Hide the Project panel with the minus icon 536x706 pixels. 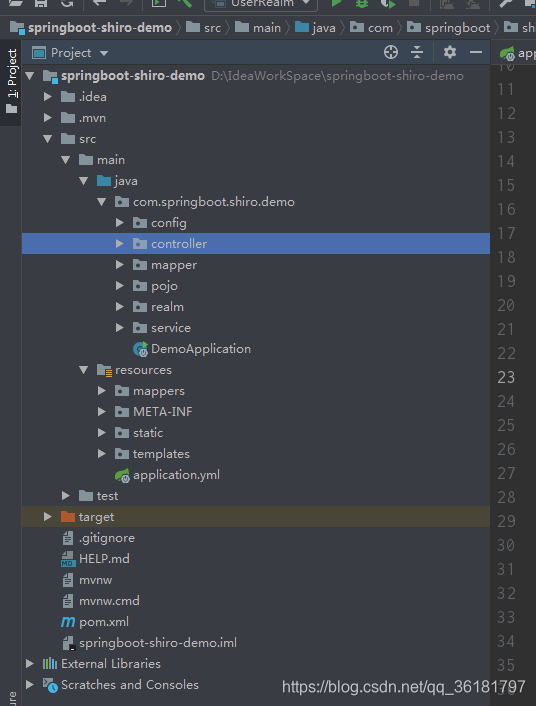[476, 53]
